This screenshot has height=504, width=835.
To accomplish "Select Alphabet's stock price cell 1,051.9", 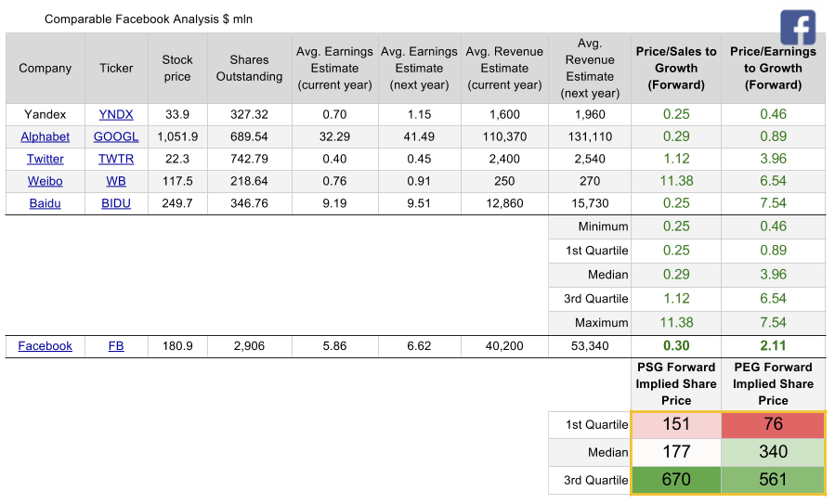I will tap(177, 136).
